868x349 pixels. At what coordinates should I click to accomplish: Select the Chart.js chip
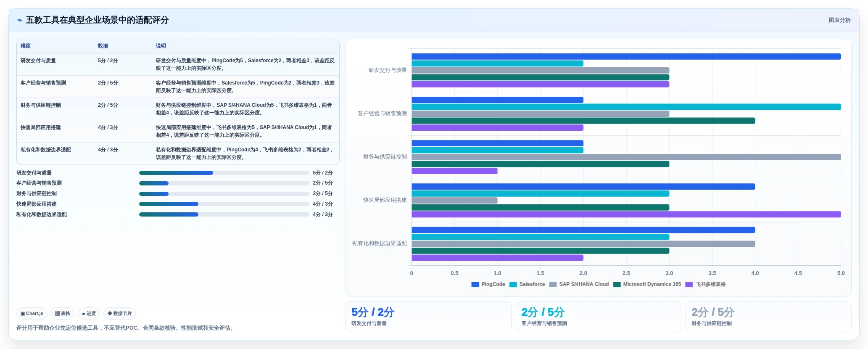(32, 314)
